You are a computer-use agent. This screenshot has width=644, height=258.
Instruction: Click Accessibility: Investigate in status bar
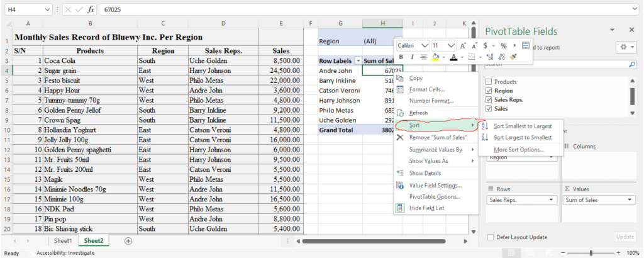pyautogui.click(x=65, y=253)
